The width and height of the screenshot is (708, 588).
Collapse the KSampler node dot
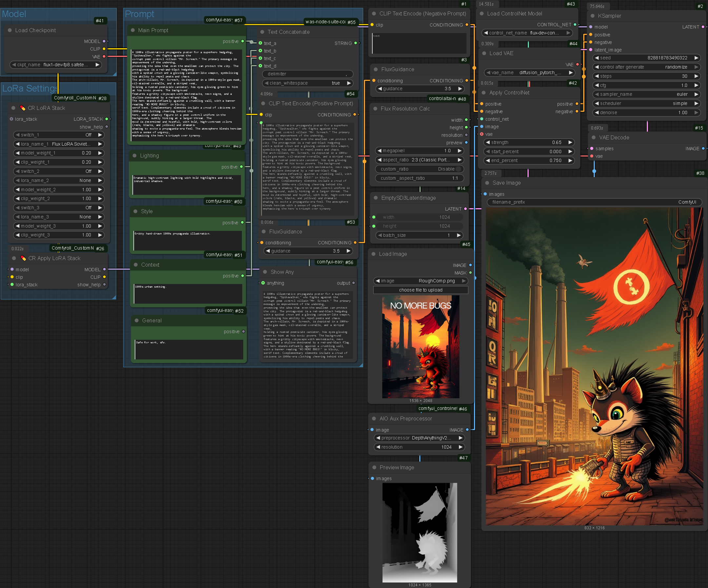[592, 16]
